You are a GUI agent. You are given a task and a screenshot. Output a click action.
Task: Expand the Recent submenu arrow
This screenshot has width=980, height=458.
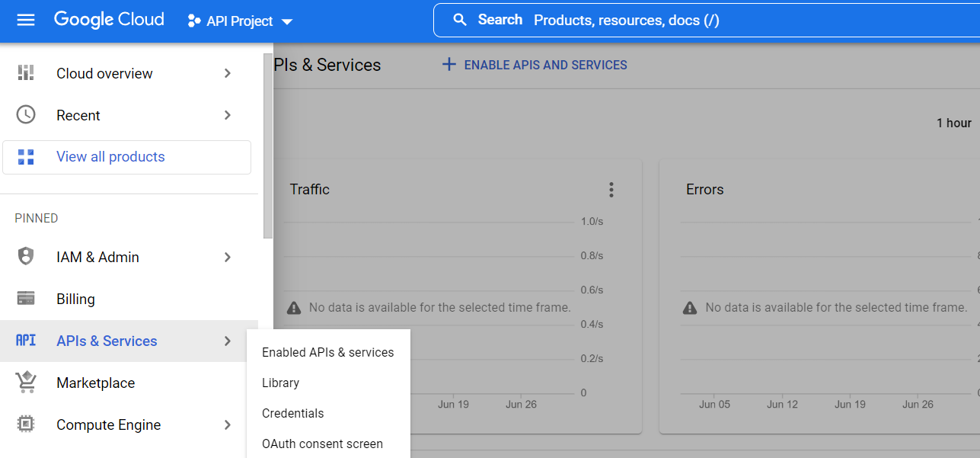pyautogui.click(x=227, y=115)
